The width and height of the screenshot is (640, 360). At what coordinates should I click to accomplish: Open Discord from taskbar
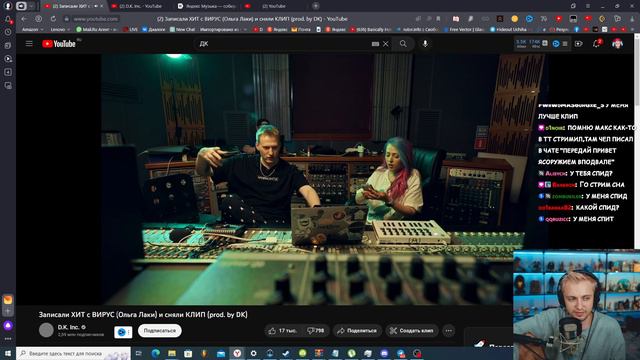tap(384, 353)
